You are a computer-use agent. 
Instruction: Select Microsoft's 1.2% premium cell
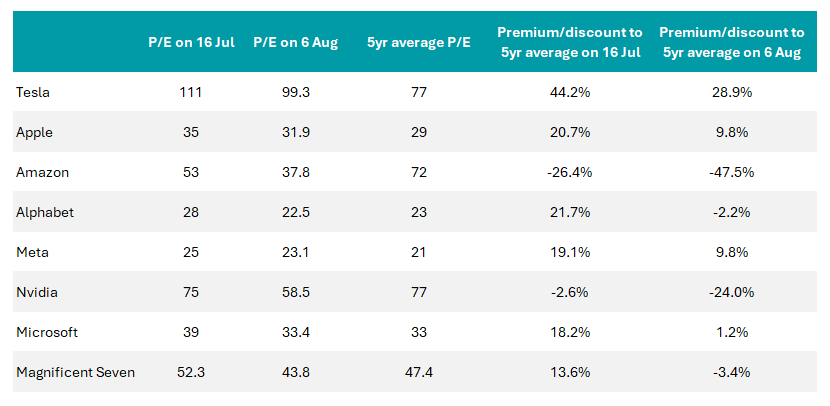click(731, 332)
